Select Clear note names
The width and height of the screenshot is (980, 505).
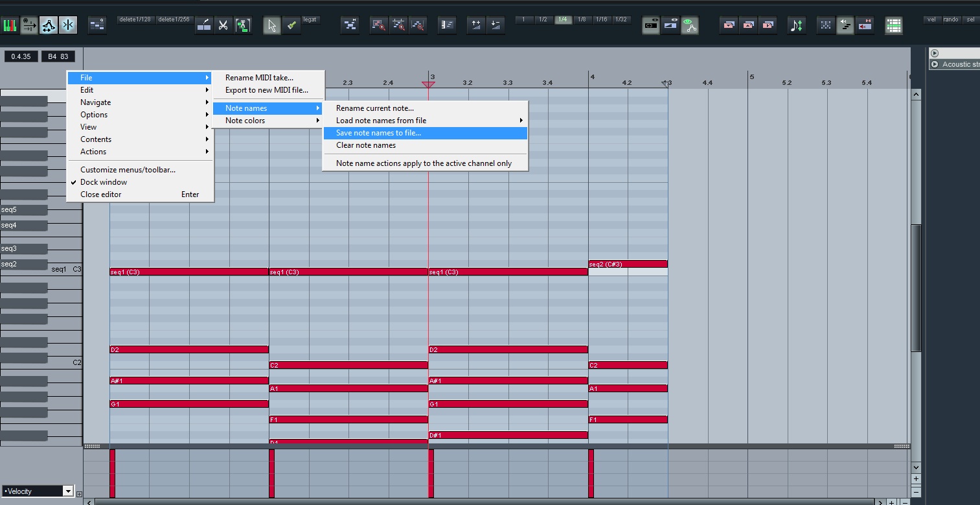coord(426,145)
